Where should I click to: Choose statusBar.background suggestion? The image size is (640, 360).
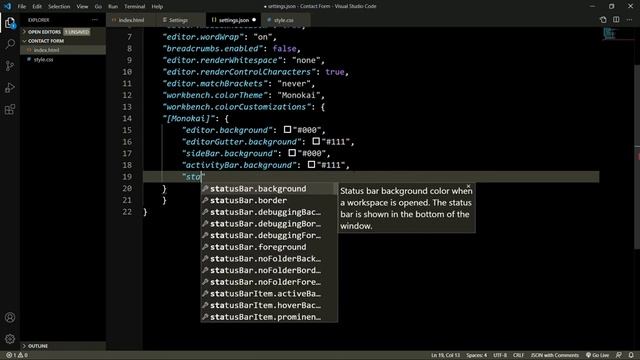(x=269, y=189)
